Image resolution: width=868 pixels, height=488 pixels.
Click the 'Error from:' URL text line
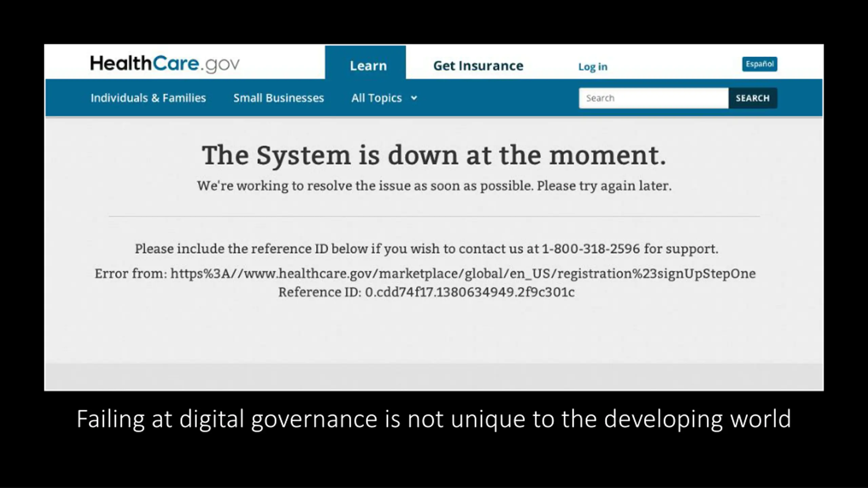pyautogui.click(x=425, y=273)
